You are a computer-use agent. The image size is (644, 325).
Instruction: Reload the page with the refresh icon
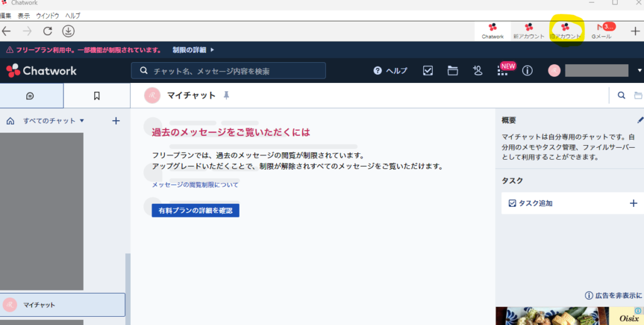[x=48, y=31]
